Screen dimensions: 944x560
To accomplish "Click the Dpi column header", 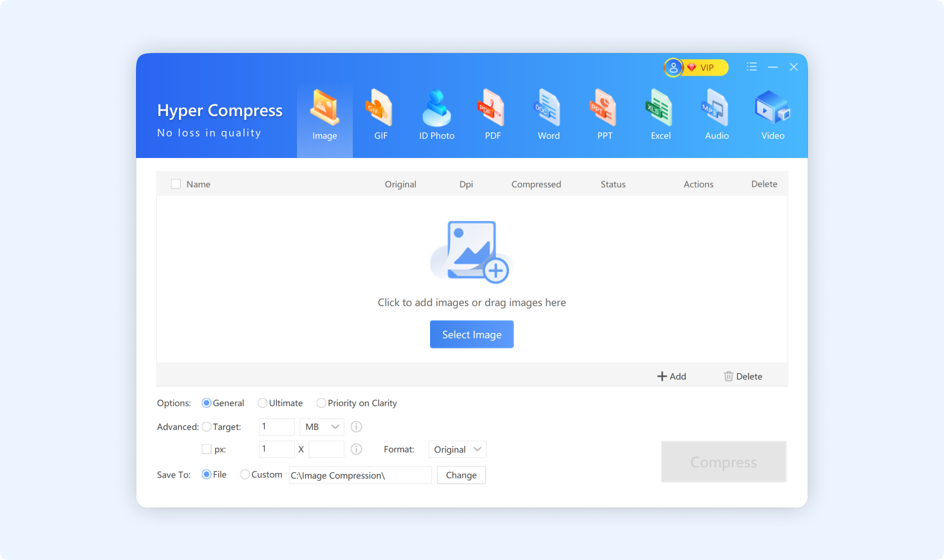I will tap(466, 184).
